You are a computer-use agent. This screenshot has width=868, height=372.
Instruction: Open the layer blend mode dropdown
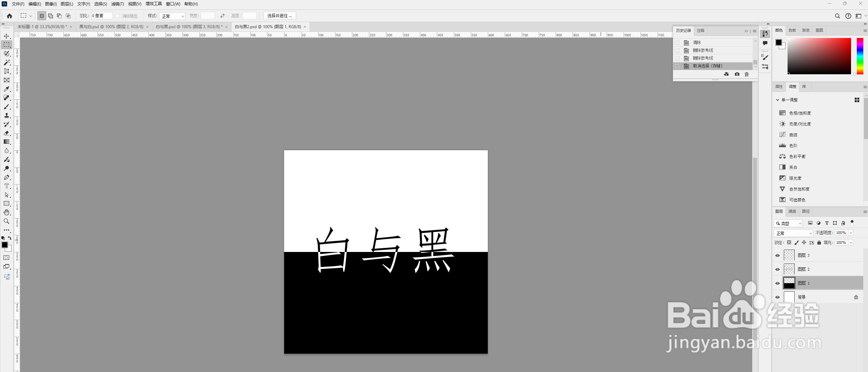(x=793, y=233)
